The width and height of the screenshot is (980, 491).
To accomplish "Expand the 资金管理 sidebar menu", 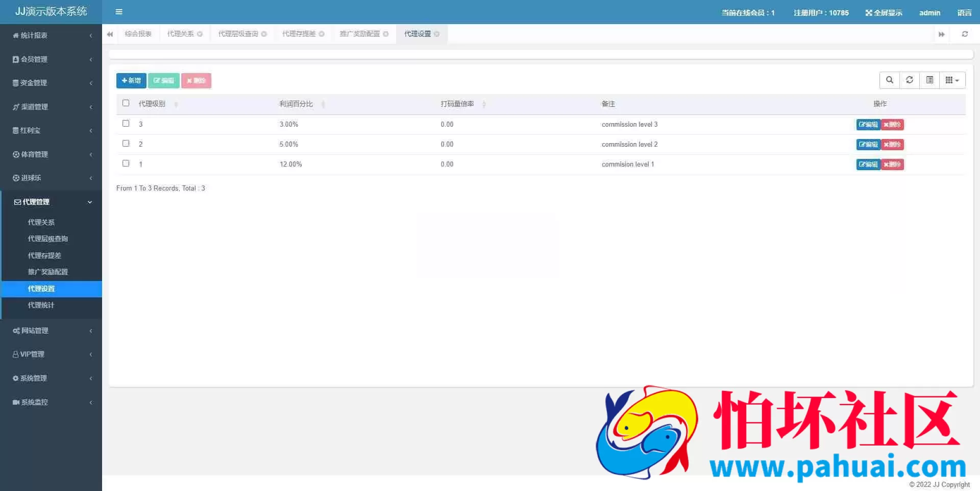I will click(51, 83).
